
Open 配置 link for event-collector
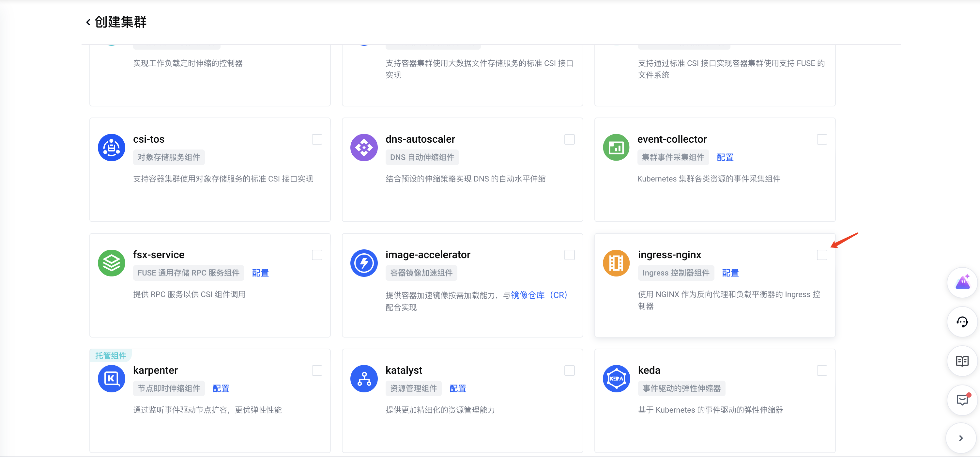click(x=725, y=158)
